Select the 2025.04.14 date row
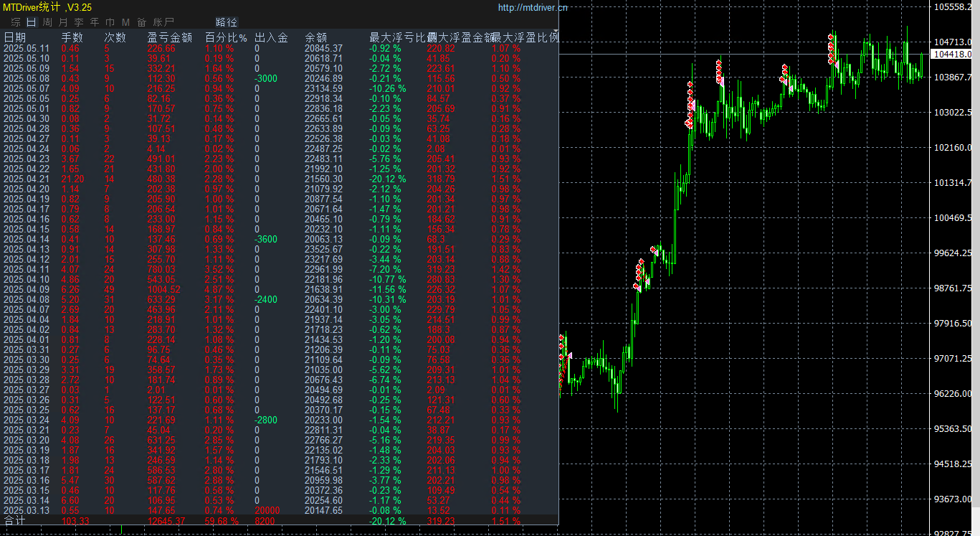 [x=27, y=239]
